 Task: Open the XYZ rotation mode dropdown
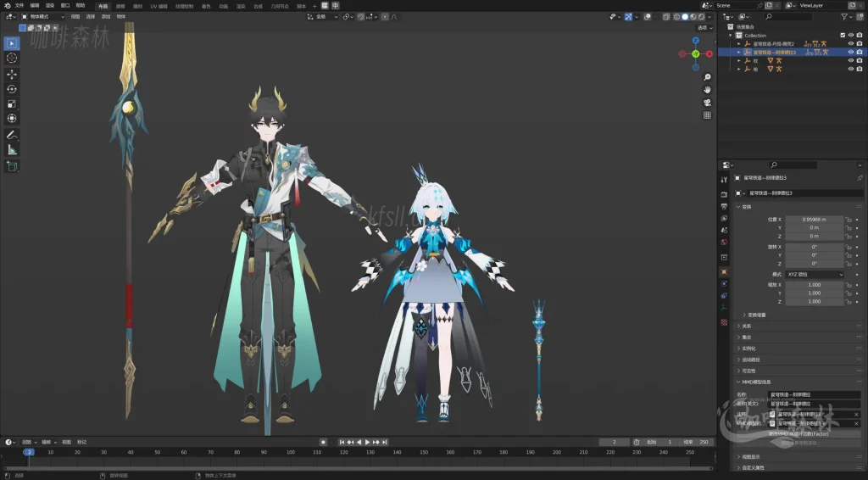[815, 275]
